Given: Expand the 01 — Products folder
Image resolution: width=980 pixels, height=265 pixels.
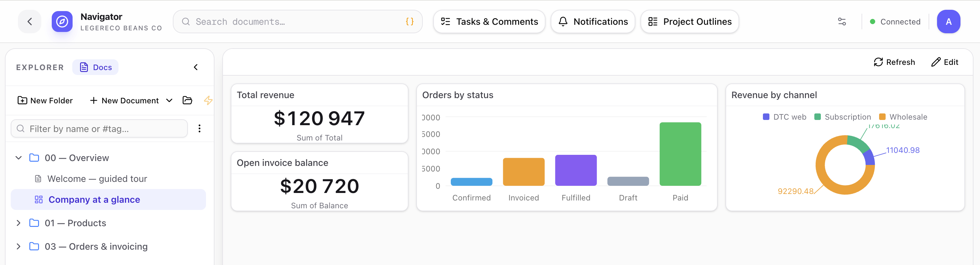Looking at the screenshot, I should click(18, 223).
